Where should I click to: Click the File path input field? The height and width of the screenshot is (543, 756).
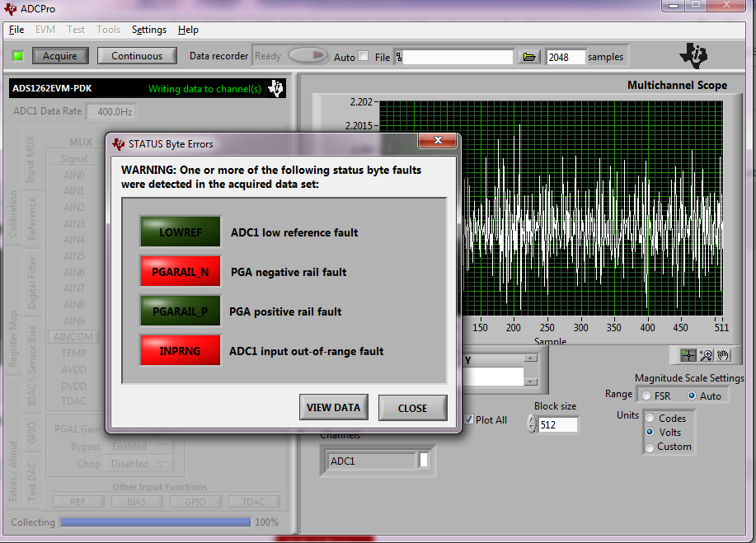(458, 58)
